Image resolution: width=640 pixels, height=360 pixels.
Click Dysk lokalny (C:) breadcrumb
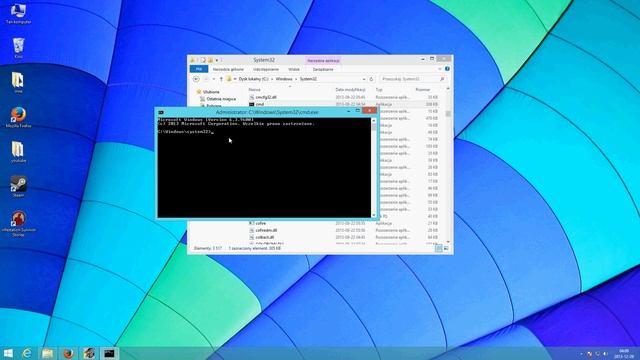coord(253,79)
